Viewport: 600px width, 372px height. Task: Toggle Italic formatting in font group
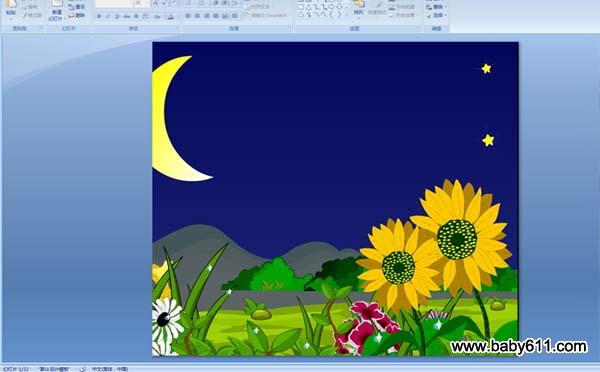click(108, 16)
